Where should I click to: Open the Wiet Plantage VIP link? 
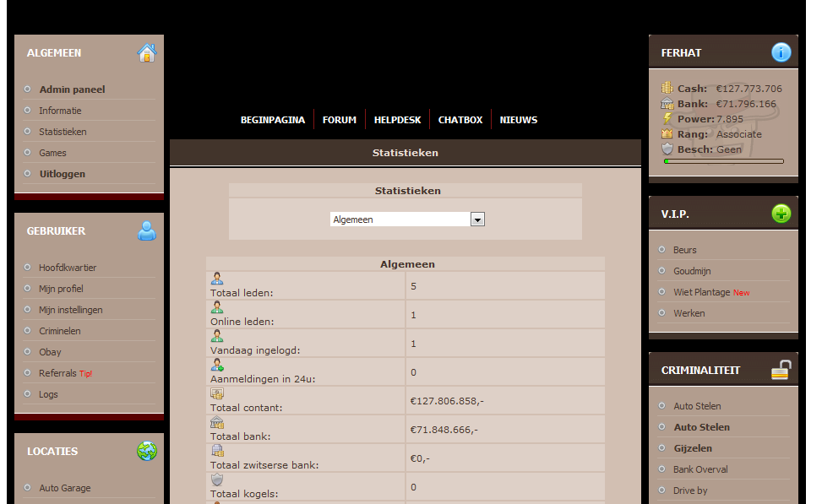tap(701, 292)
